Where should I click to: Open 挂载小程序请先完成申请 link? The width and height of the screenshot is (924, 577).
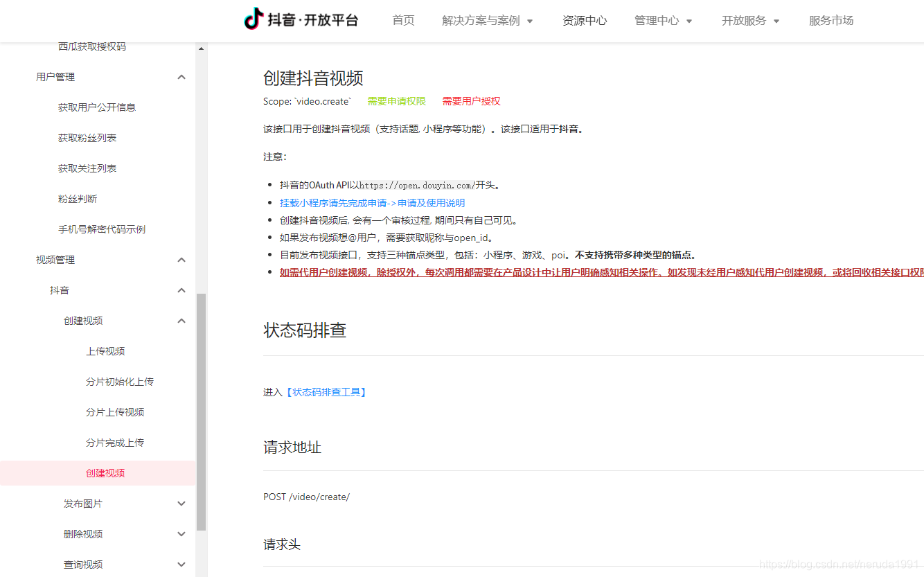point(372,203)
